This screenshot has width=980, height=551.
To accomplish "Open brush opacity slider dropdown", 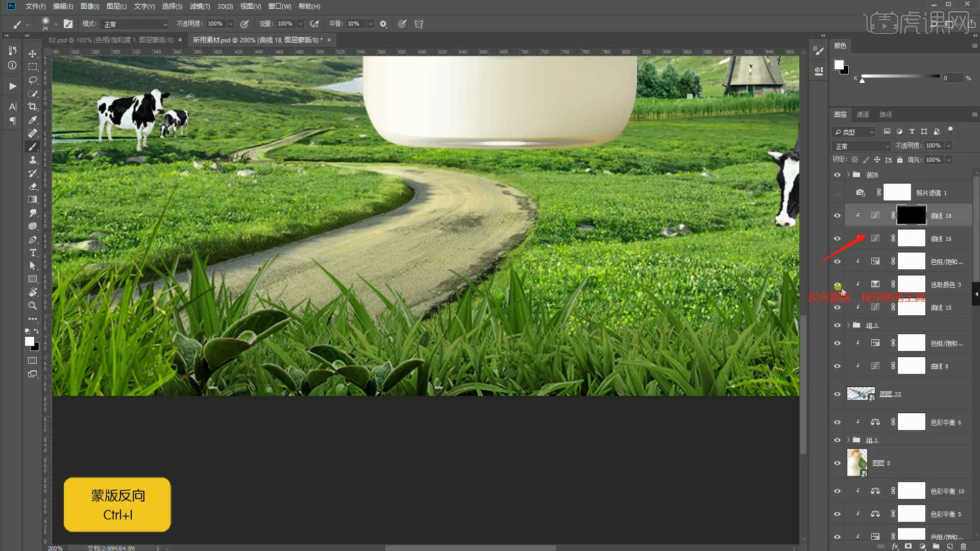I will [230, 24].
